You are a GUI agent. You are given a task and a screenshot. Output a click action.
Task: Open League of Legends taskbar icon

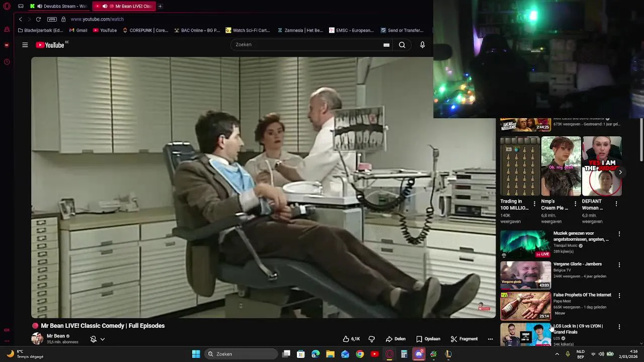[448, 354]
